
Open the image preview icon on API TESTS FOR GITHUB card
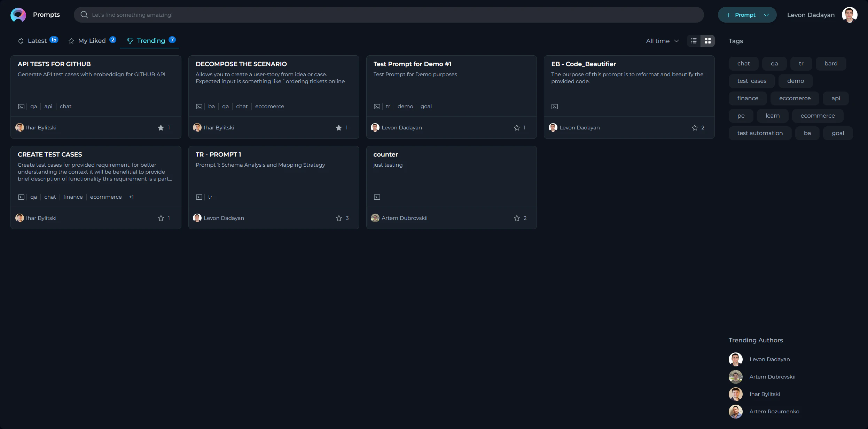[21, 106]
